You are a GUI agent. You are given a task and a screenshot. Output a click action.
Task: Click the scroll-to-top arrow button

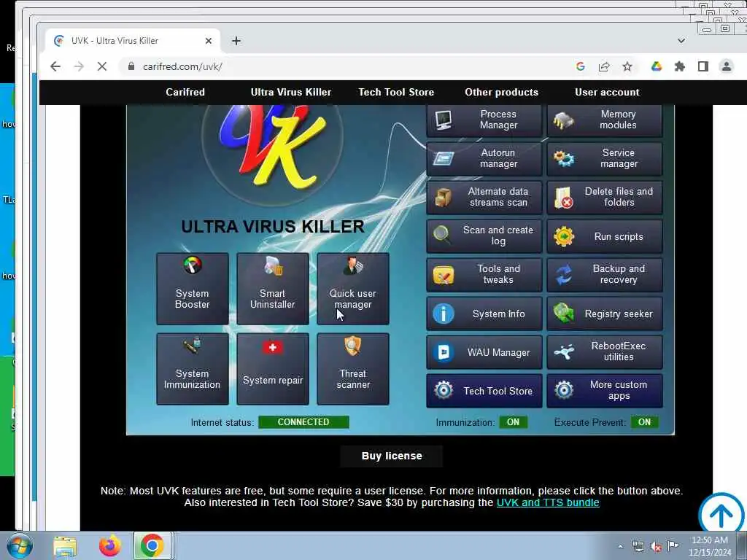click(721, 513)
